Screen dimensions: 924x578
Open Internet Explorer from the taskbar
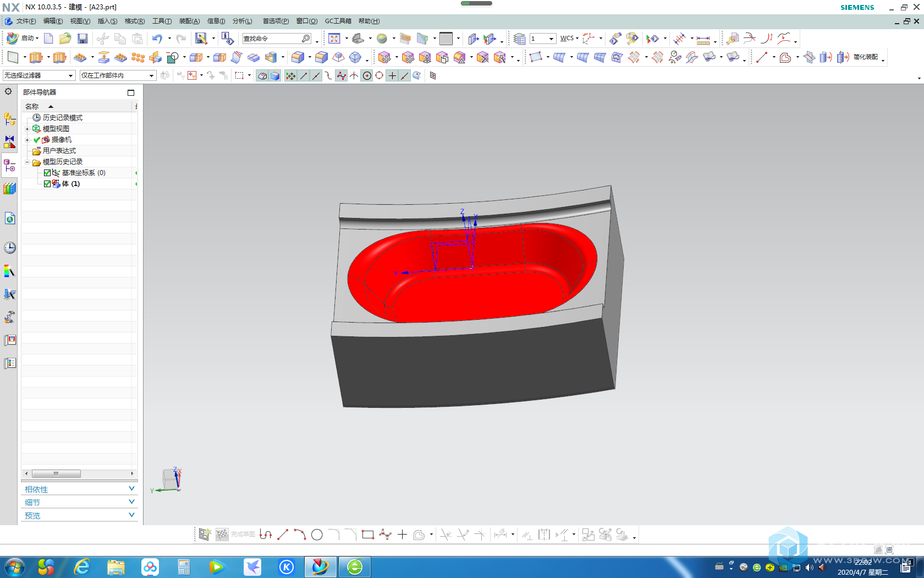(x=82, y=567)
